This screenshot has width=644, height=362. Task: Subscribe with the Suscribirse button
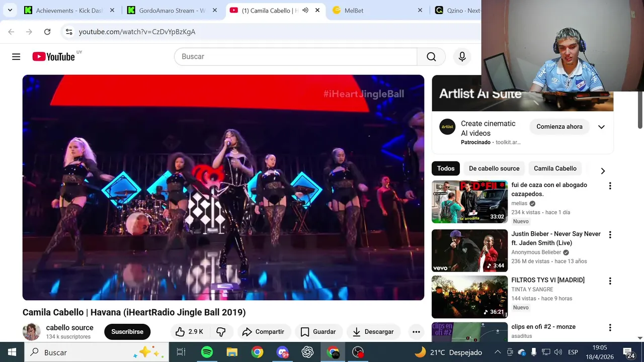[127, 332]
